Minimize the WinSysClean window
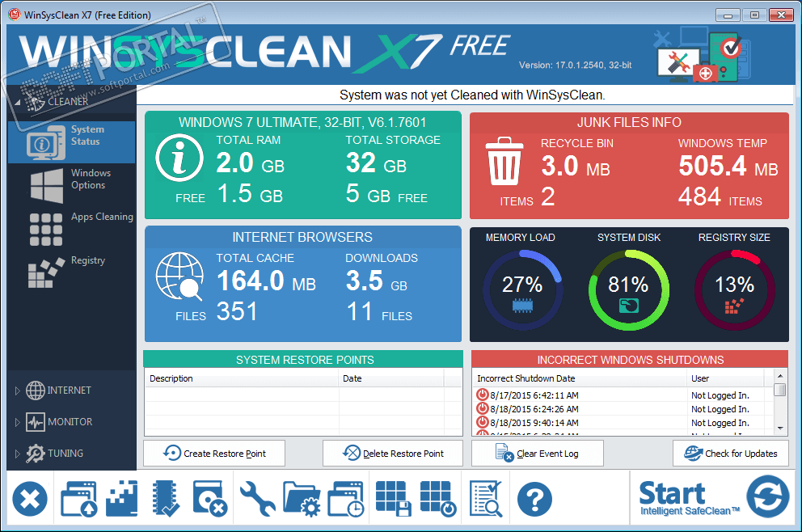The width and height of the screenshot is (802, 532). point(728,15)
